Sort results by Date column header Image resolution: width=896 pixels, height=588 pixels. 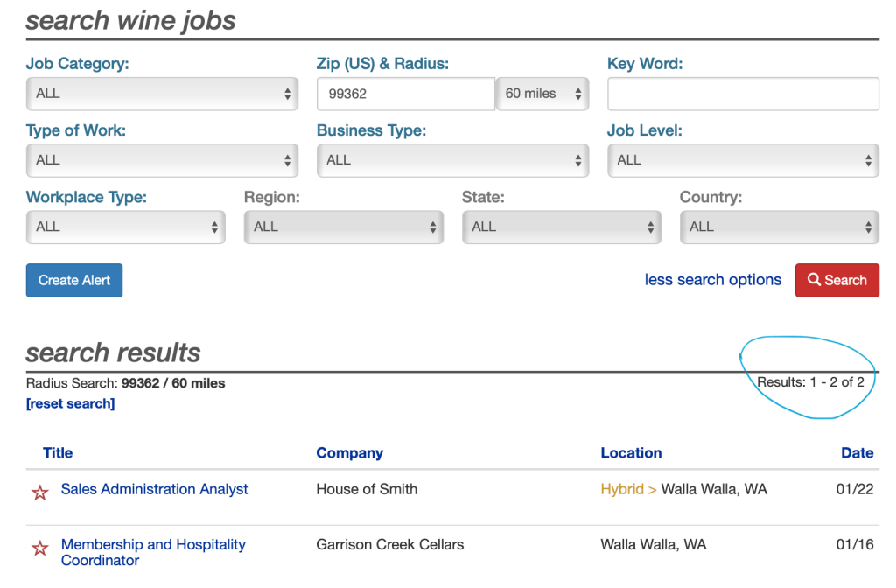pyautogui.click(x=857, y=452)
